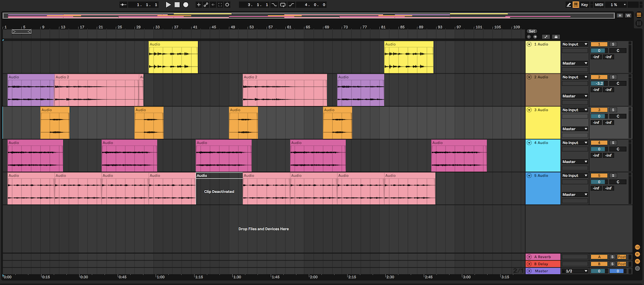Click the W optimize width button
This screenshot has width=644, height=285.
click(628, 16)
